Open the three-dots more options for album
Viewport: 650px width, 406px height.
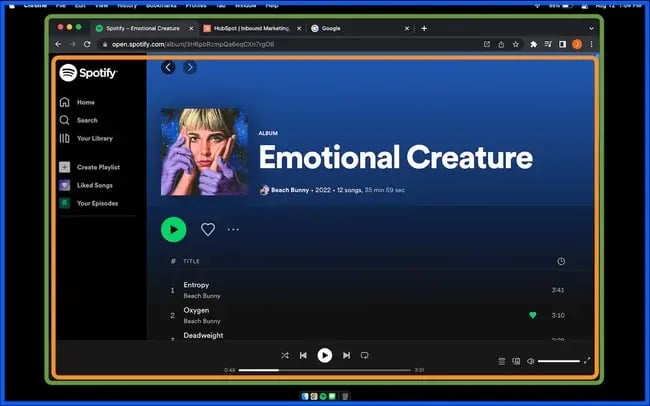point(234,229)
